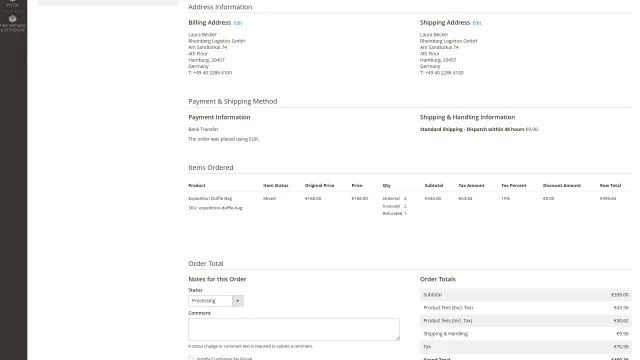Screen dimensions: 640x360
Task: Click the Discount Amount column header
Action: pyautogui.click(x=562, y=185)
